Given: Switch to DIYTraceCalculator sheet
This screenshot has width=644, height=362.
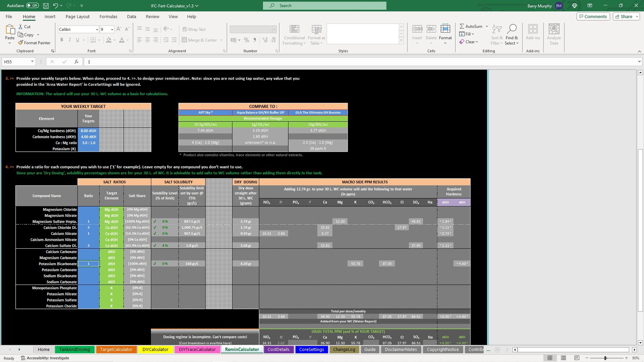Looking at the screenshot, I should coord(197,350).
